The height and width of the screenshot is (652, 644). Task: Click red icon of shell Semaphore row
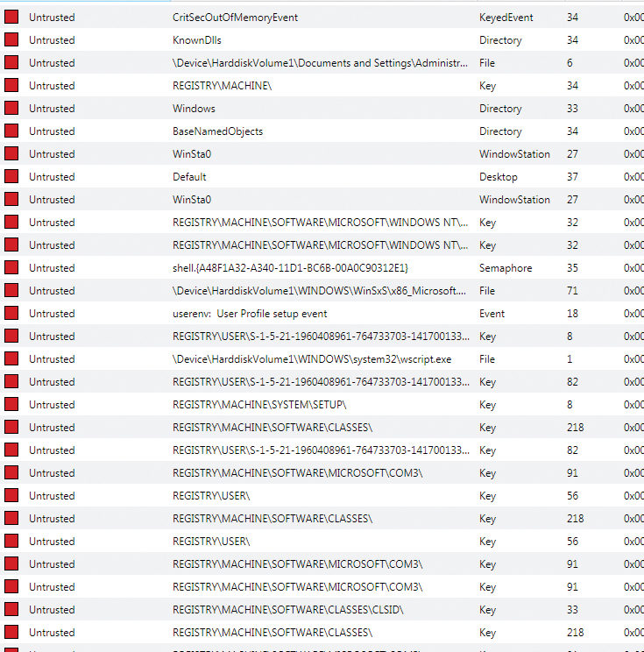11,268
